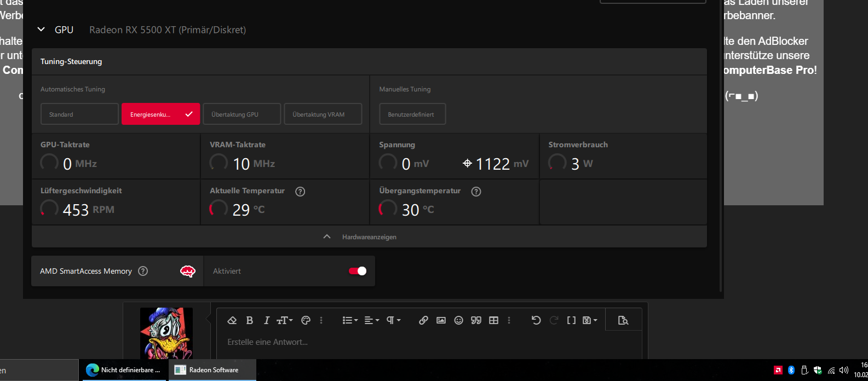Collapse the GPU section chevron
Screen dimensions: 868x381
pos(41,30)
